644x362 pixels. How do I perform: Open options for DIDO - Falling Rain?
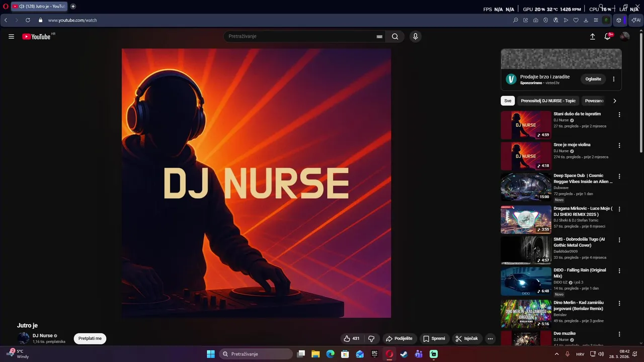(x=619, y=270)
